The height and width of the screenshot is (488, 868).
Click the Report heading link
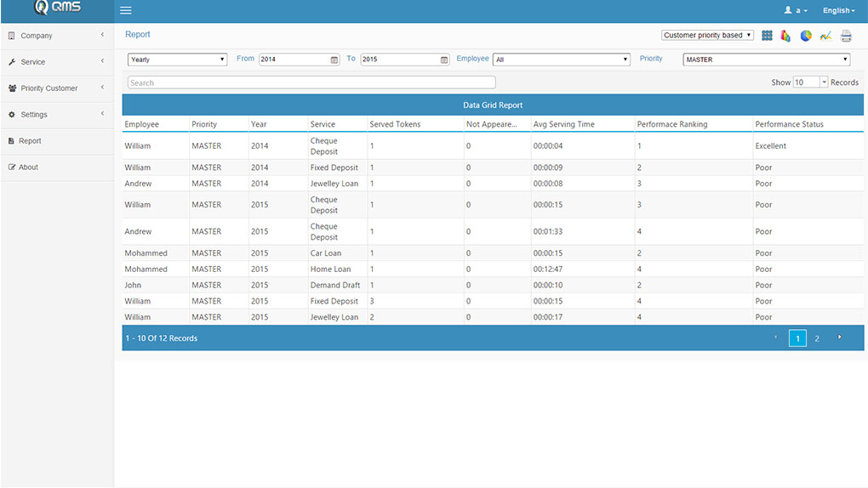point(137,34)
